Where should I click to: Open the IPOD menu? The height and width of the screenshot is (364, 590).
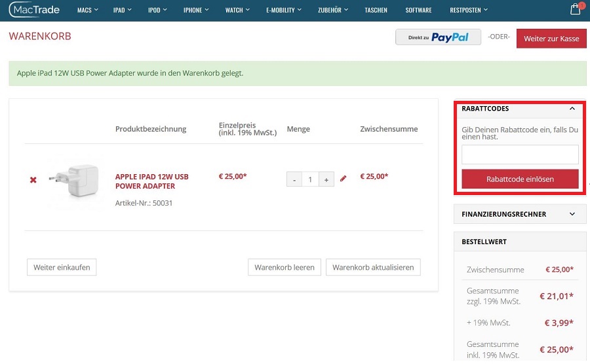pyautogui.click(x=157, y=10)
